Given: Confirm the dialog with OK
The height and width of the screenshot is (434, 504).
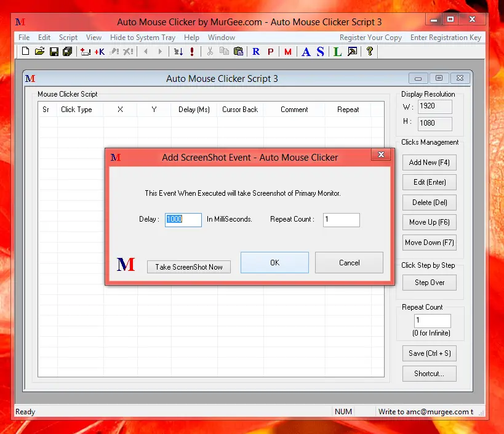Looking at the screenshot, I should [275, 263].
